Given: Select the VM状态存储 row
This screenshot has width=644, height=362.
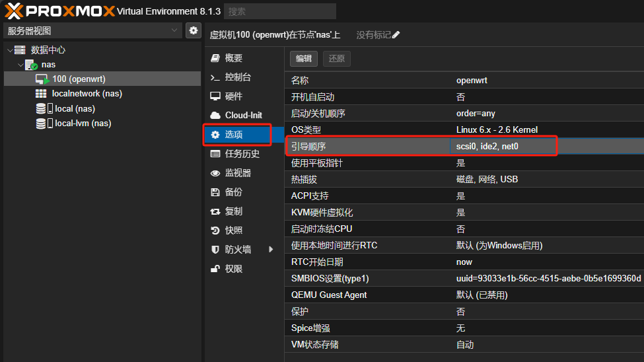Looking at the screenshot, I should pos(464,344).
